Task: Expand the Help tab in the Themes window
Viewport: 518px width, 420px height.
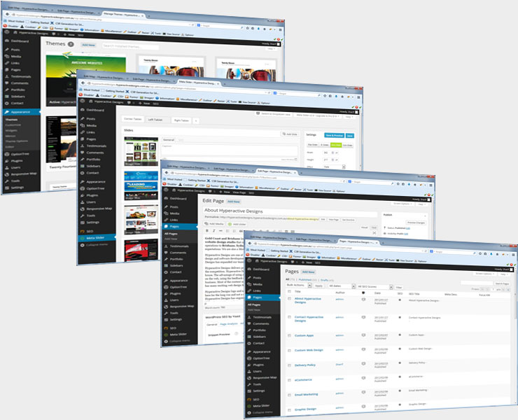Action: coord(271,48)
